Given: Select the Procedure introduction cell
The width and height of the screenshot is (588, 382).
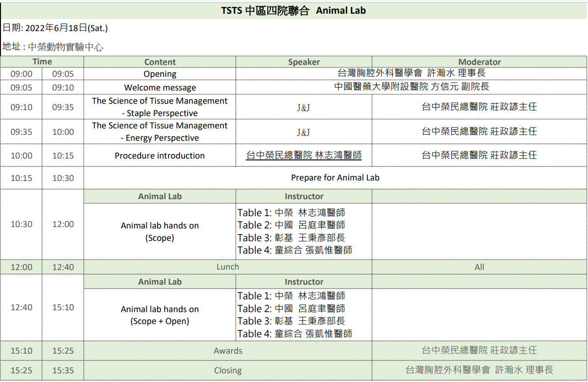Looking at the screenshot, I should 160,155.
